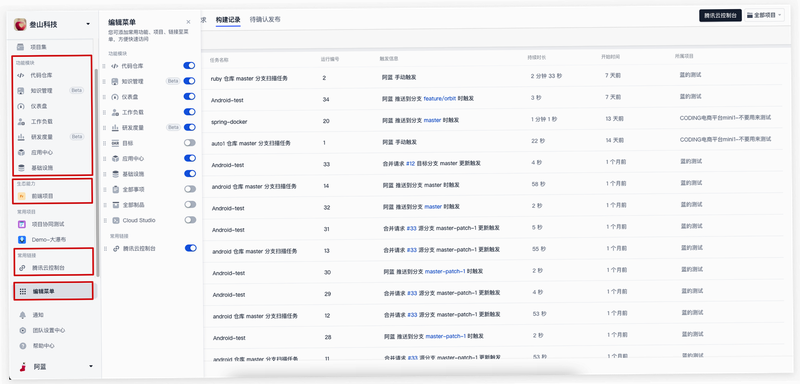This screenshot has width=800, height=384.
Task: Click the 任务名称 column header
Action: 219,59
